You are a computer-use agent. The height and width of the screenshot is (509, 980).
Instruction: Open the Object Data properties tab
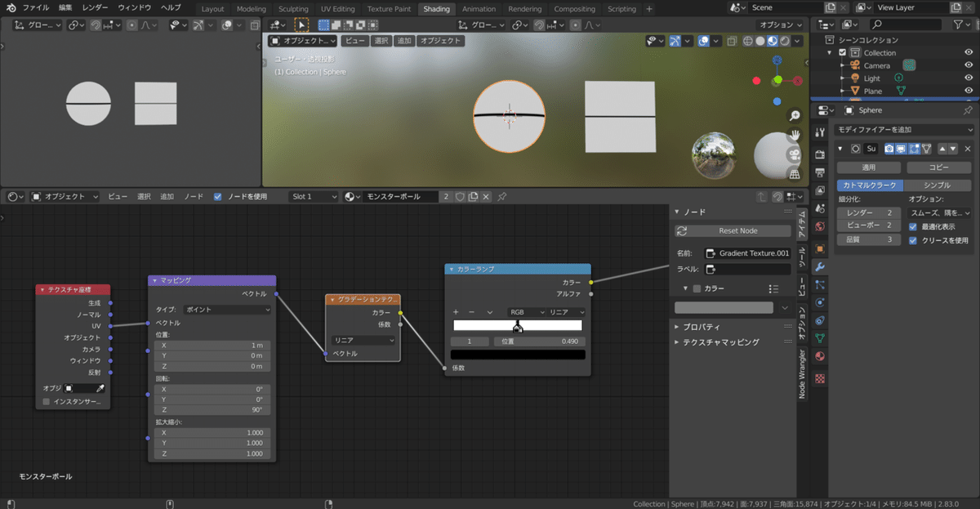click(x=820, y=337)
